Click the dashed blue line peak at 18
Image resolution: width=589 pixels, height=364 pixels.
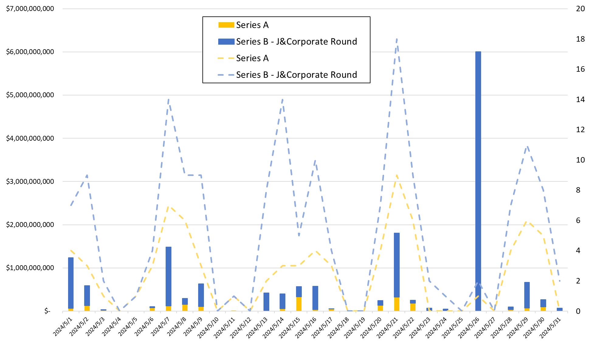(397, 39)
